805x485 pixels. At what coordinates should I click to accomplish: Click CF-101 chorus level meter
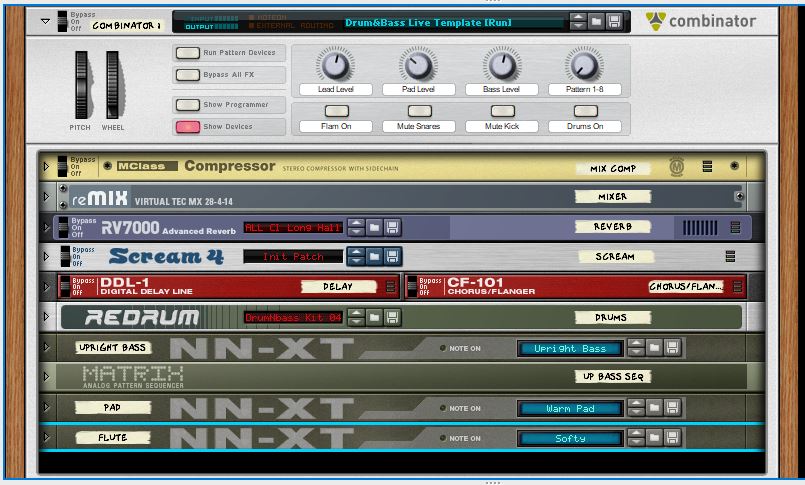(x=738, y=286)
